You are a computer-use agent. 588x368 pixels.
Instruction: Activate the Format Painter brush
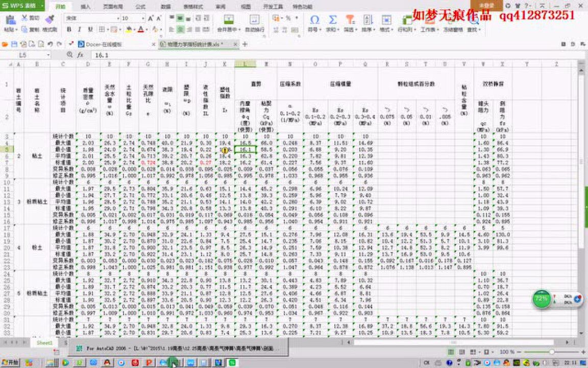coord(50,19)
